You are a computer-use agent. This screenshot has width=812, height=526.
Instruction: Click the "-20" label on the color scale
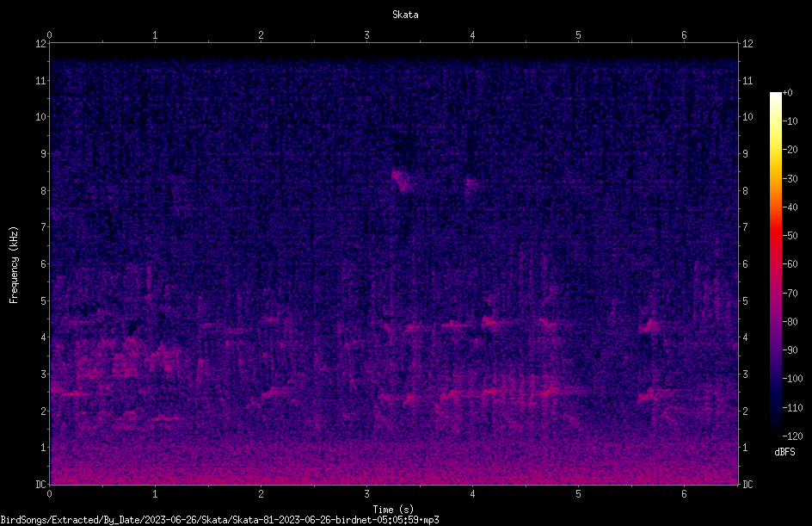click(x=790, y=150)
